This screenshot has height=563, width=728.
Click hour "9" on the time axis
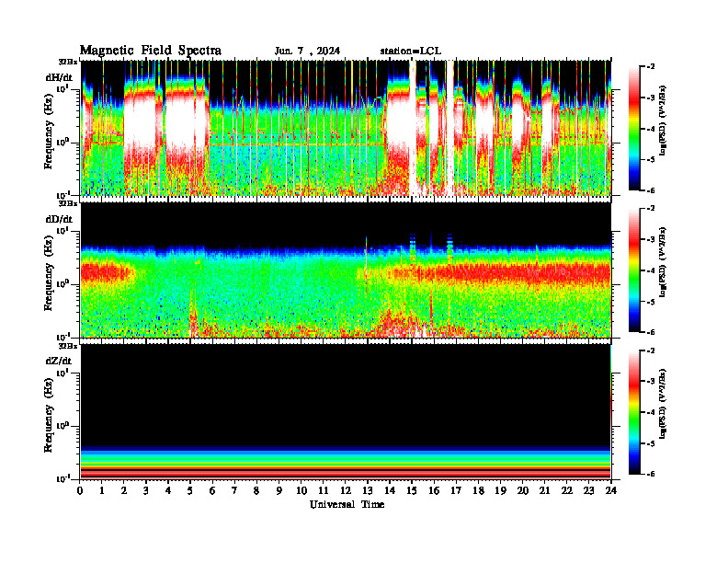(x=279, y=490)
